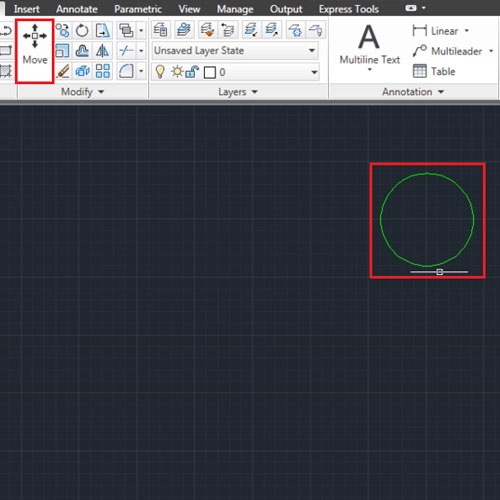Toggle layer 0 on/off lightbulb
This screenshot has width=500, height=500.
[160, 72]
